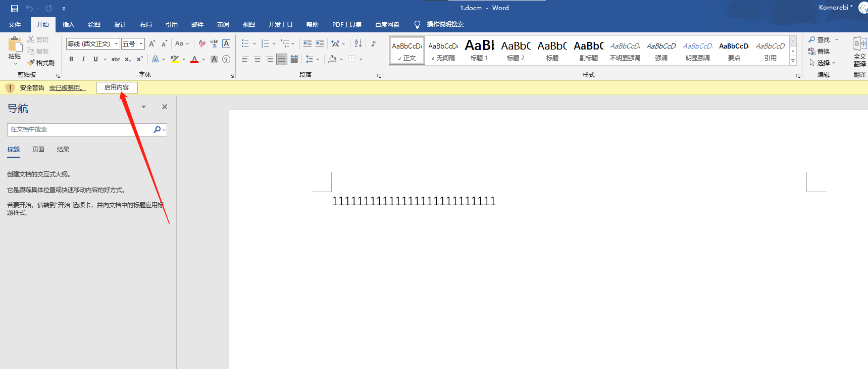This screenshot has height=369, width=868.
Task: Click the Format Painter (格式刷) brush icon
Action: coord(31,63)
